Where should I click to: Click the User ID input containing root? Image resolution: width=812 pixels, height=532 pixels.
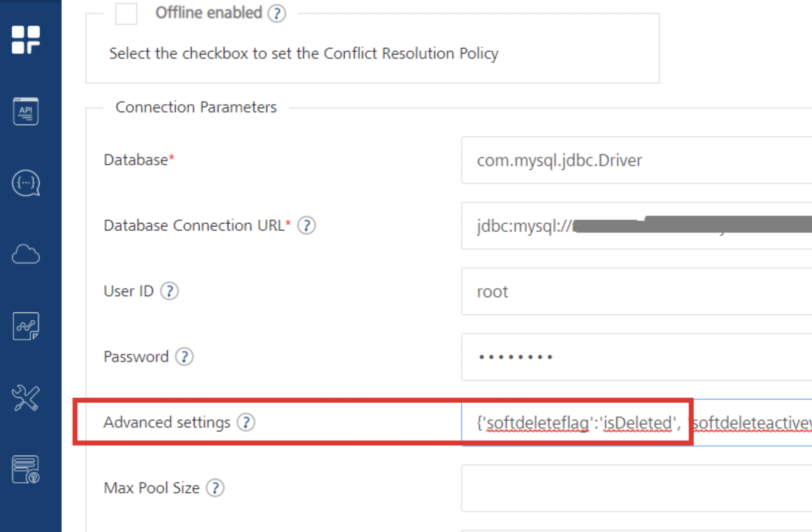pos(636,291)
